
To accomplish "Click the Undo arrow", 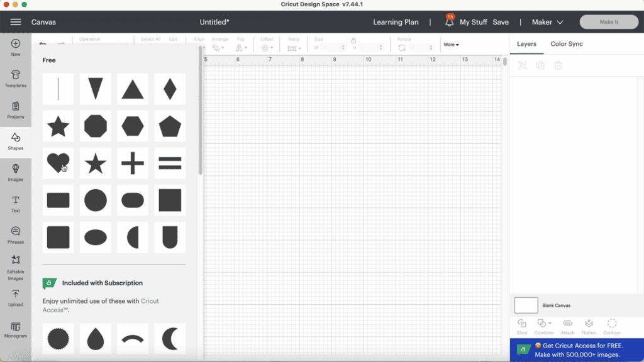I will (43, 43).
